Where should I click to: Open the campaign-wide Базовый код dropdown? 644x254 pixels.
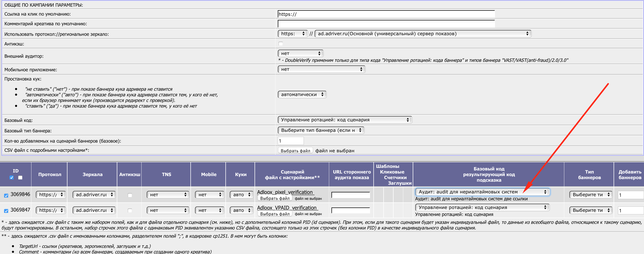click(x=345, y=120)
